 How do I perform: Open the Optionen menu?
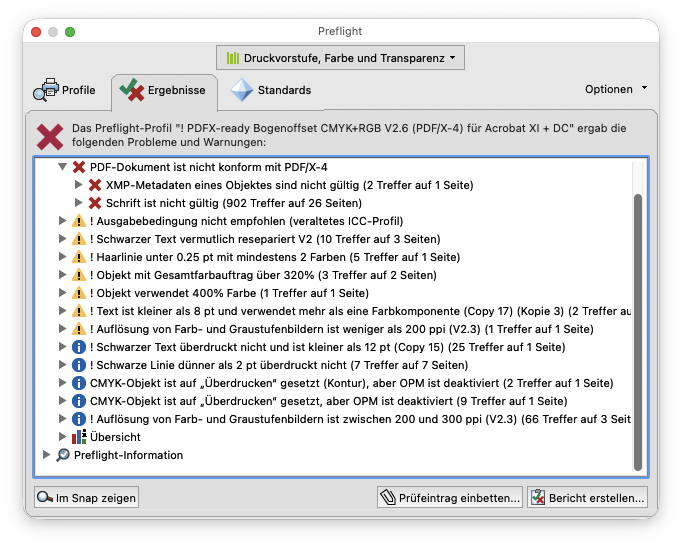[615, 89]
